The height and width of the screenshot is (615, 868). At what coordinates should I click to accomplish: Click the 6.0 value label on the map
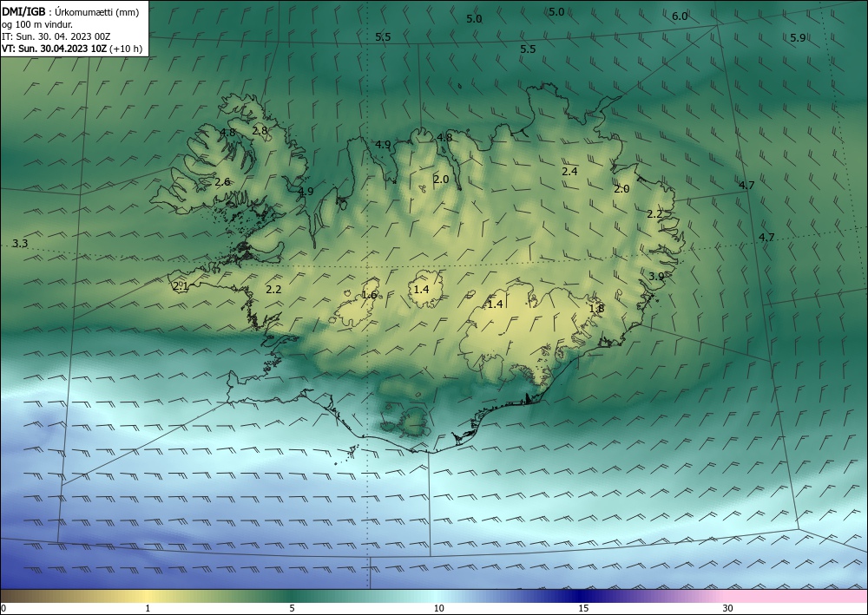(680, 16)
